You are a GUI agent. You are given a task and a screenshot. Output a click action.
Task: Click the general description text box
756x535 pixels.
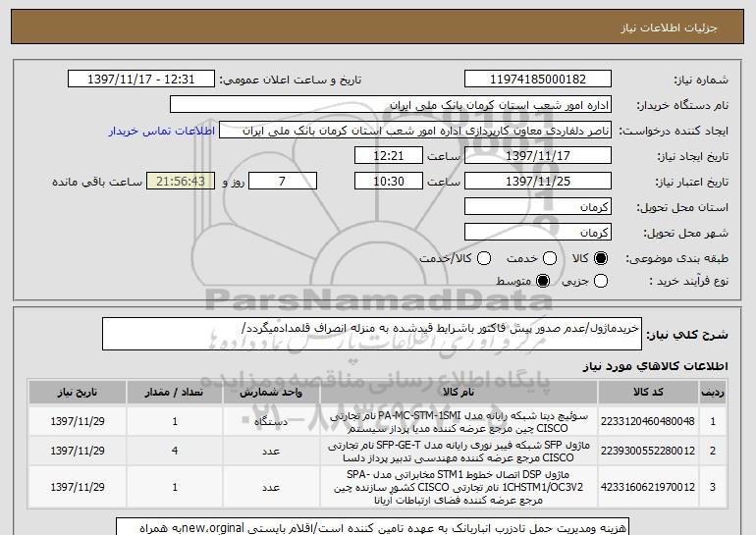coord(372,334)
